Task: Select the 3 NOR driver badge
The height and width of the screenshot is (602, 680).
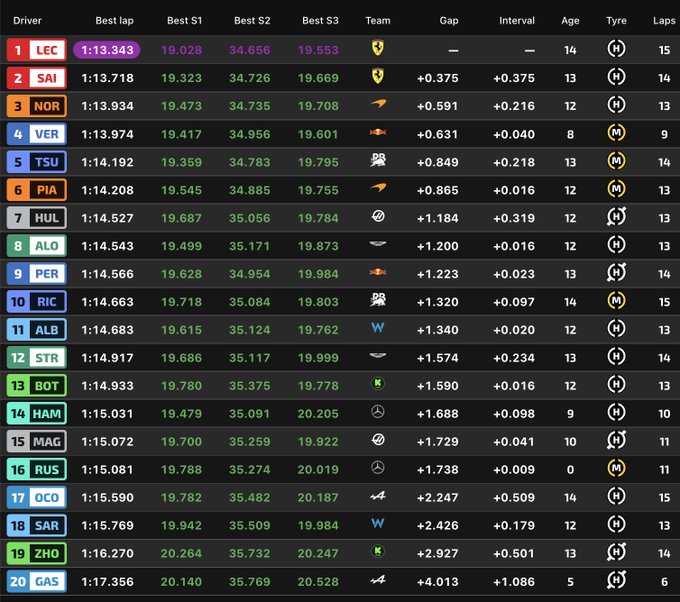Action: point(36,106)
